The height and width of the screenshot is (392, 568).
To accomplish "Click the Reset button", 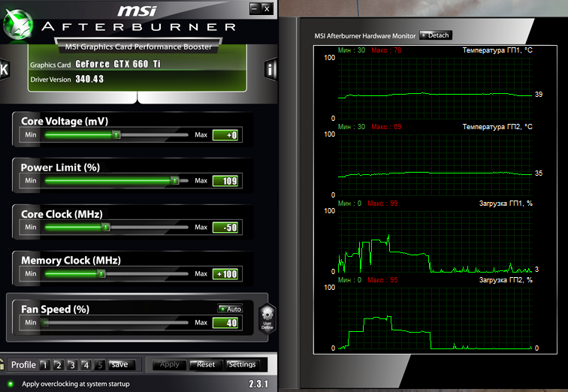I will coord(206,364).
